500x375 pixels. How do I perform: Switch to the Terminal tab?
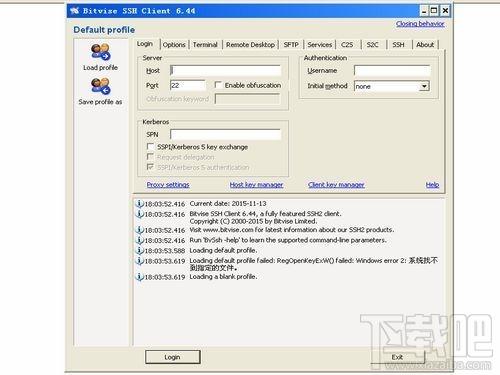pyautogui.click(x=205, y=45)
